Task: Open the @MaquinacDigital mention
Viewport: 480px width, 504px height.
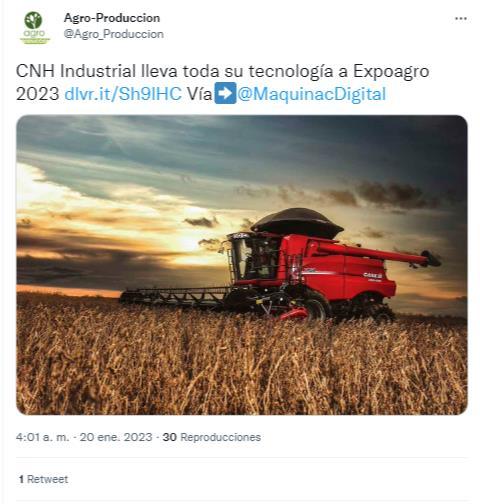Action: 312,94
